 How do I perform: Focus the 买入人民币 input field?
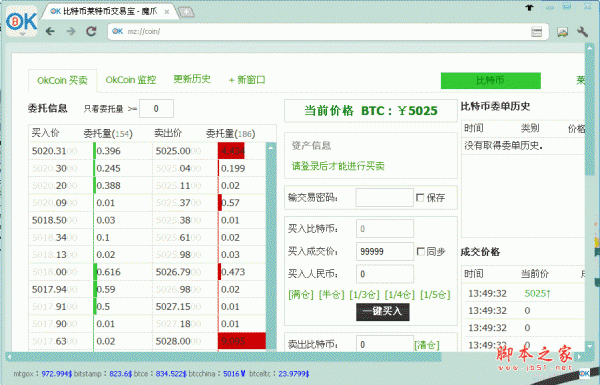[385, 274]
